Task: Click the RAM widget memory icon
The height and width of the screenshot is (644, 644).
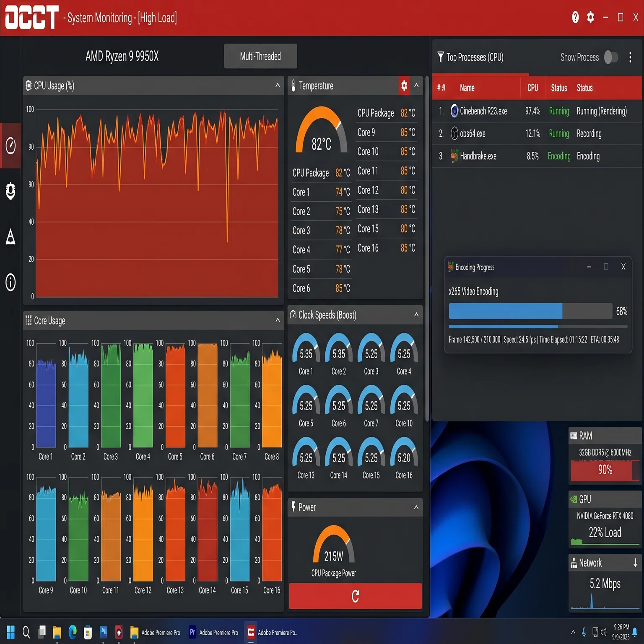Action: (x=574, y=436)
